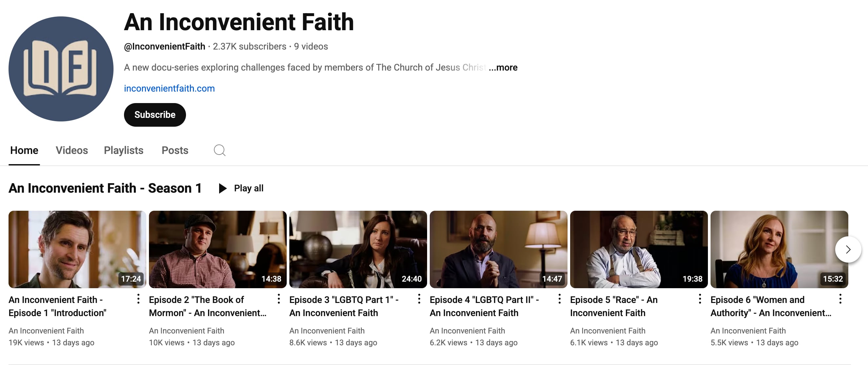
Task: Open the Posts tab
Action: point(175,150)
